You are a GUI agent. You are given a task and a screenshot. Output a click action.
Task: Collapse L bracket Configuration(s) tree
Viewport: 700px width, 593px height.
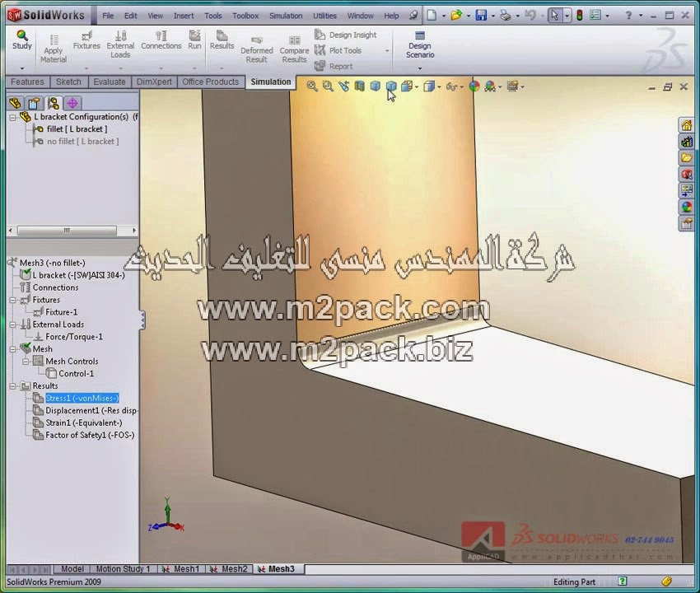[x=12, y=118]
